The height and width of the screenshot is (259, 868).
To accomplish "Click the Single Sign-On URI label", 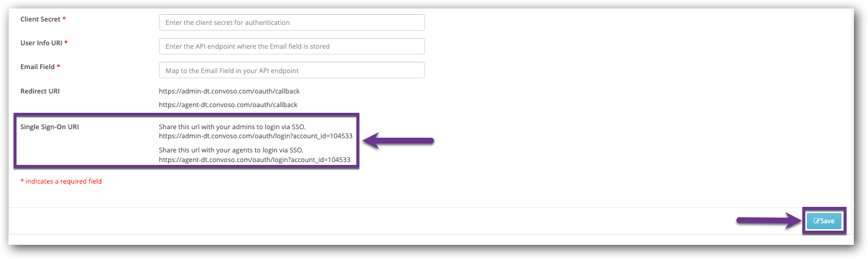I will pyautogui.click(x=50, y=127).
